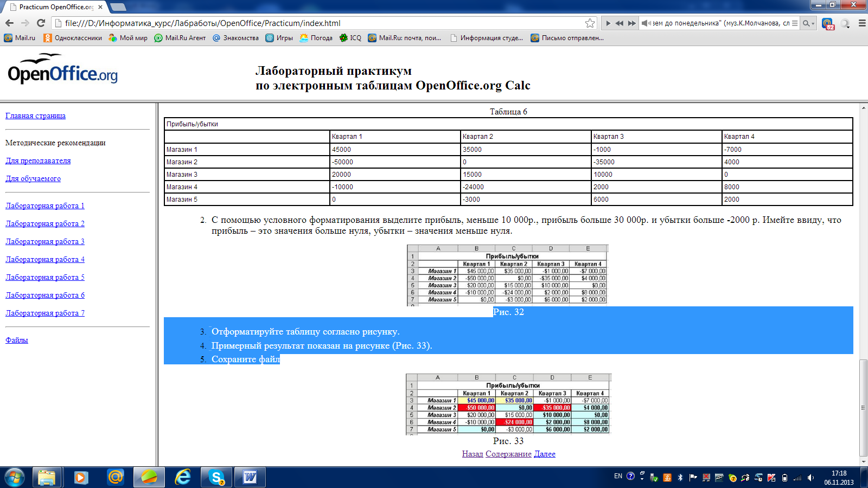Click the browser forward arrow
The image size is (868, 488).
tap(25, 23)
